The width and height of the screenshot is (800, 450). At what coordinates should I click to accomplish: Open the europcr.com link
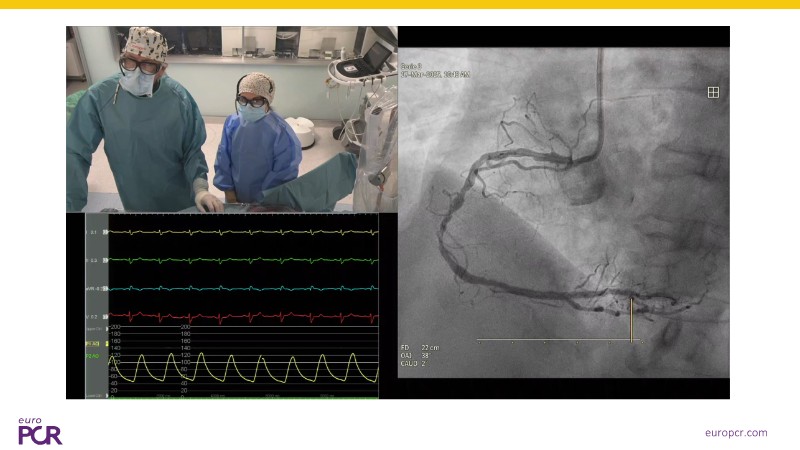coord(735,432)
